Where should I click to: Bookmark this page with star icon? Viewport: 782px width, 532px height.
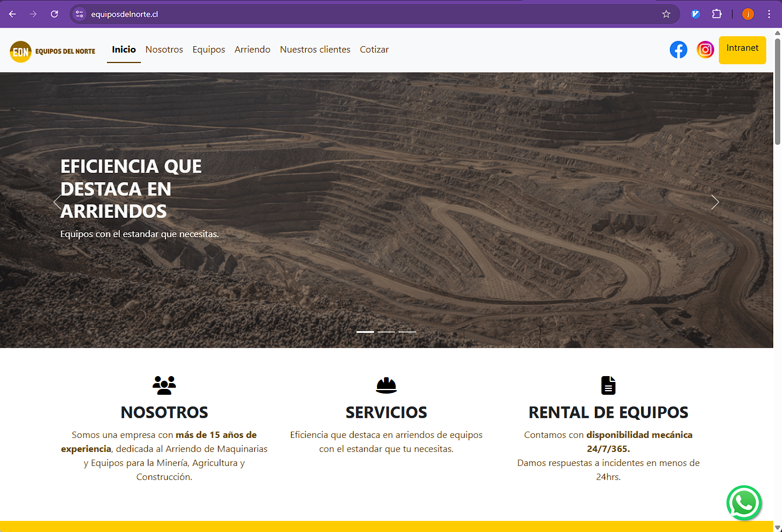[666, 14]
